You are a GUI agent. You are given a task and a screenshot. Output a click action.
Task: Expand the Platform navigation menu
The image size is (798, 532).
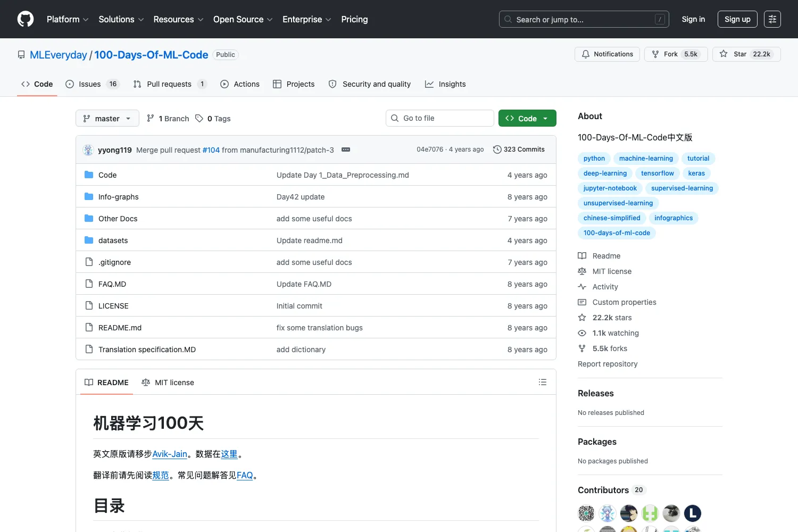pos(68,19)
